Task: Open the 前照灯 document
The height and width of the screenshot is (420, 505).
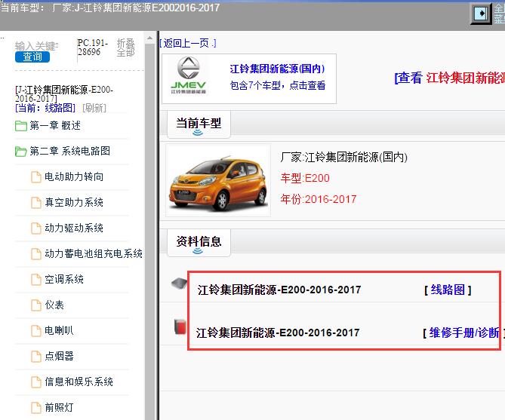Action: (x=60, y=407)
